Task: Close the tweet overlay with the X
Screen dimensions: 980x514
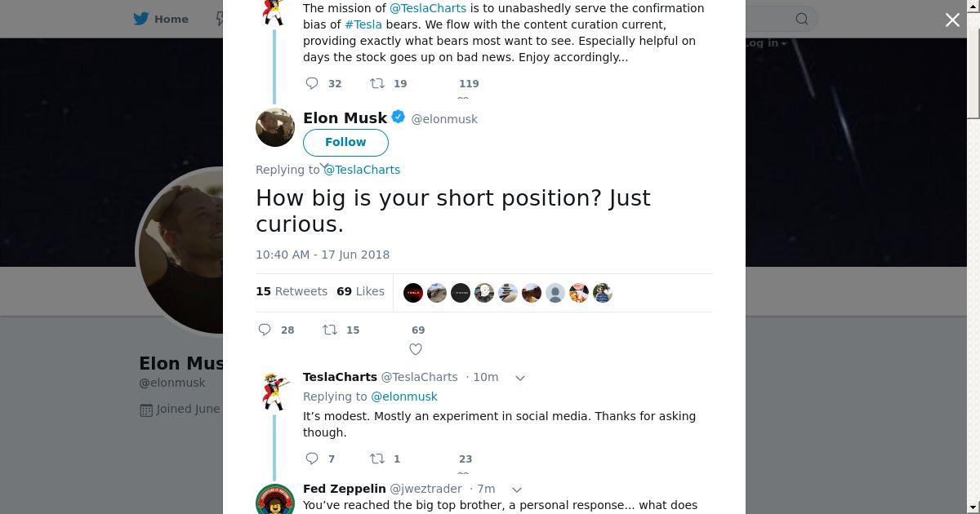Action: (x=952, y=20)
